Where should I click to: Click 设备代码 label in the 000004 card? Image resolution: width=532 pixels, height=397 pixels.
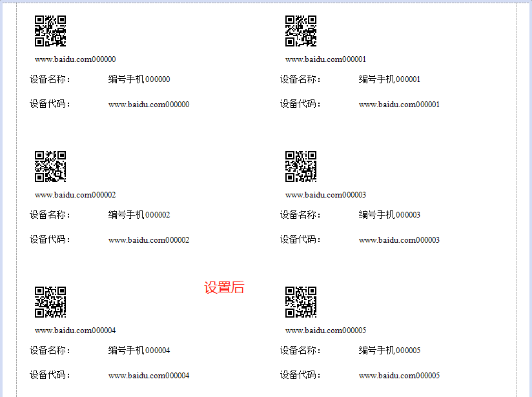coord(50,374)
